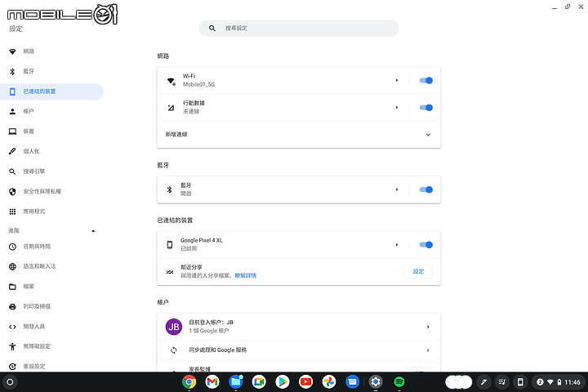Viewport: 588px width, 392px height.
Task: Click the Mobile01 logo at top left
Action: pos(62,15)
